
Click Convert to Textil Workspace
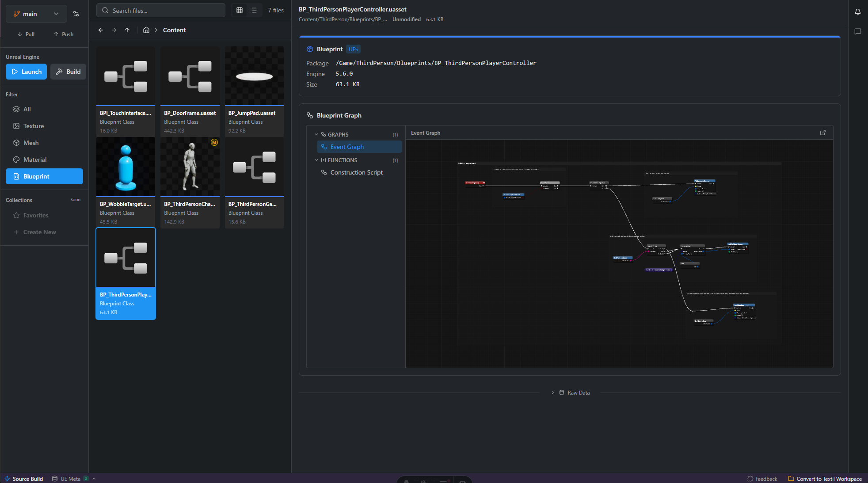click(825, 479)
